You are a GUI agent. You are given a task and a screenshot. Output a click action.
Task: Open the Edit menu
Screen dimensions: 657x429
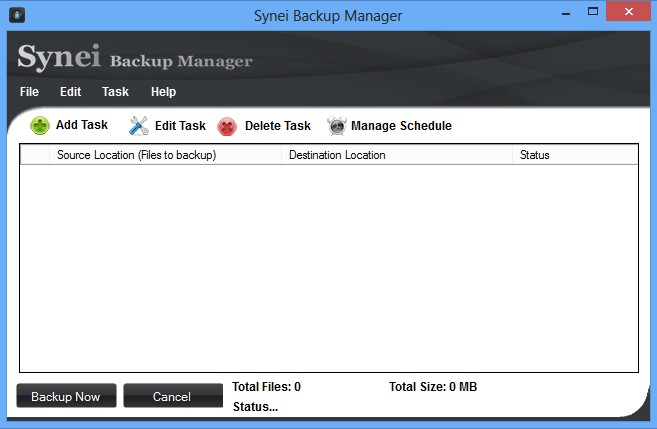click(70, 92)
